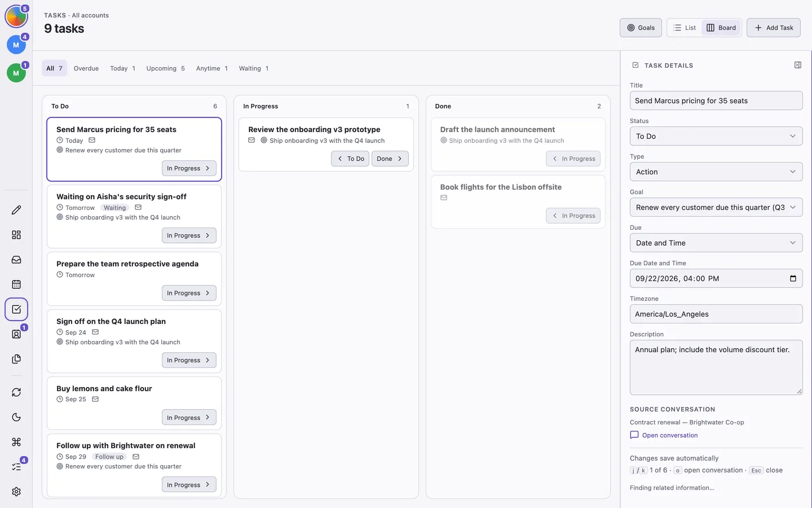
Task: Open the Status dropdown showing To Do
Action: [x=716, y=136]
